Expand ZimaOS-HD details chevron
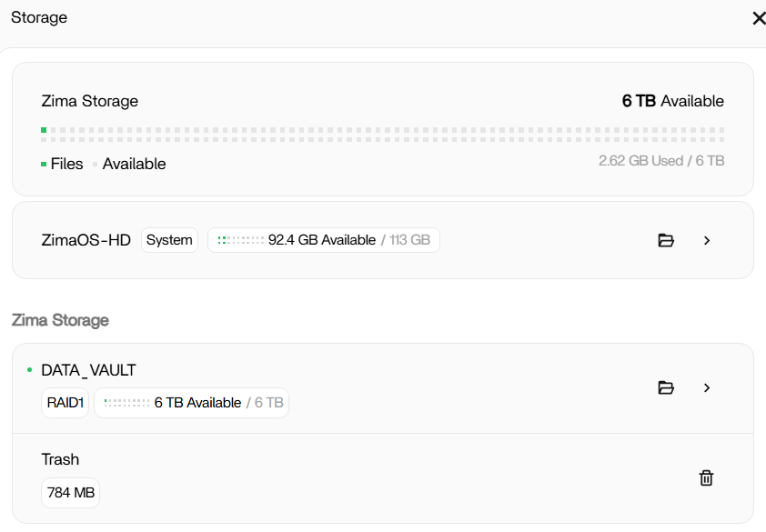Screen dimensions: 766x532 pos(707,240)
